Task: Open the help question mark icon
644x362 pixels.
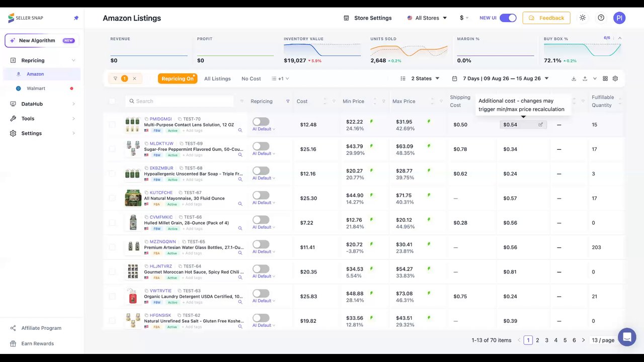Action: (601, 18)
